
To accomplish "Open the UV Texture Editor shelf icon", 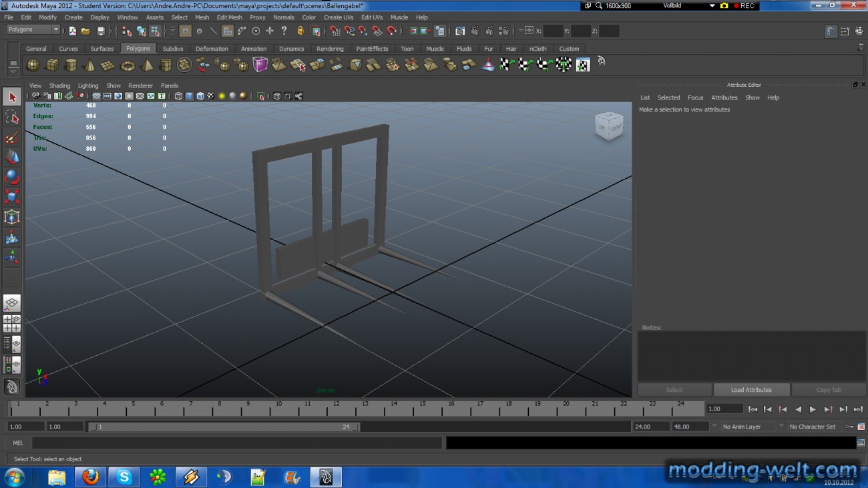I will click(x=583, y=65).
